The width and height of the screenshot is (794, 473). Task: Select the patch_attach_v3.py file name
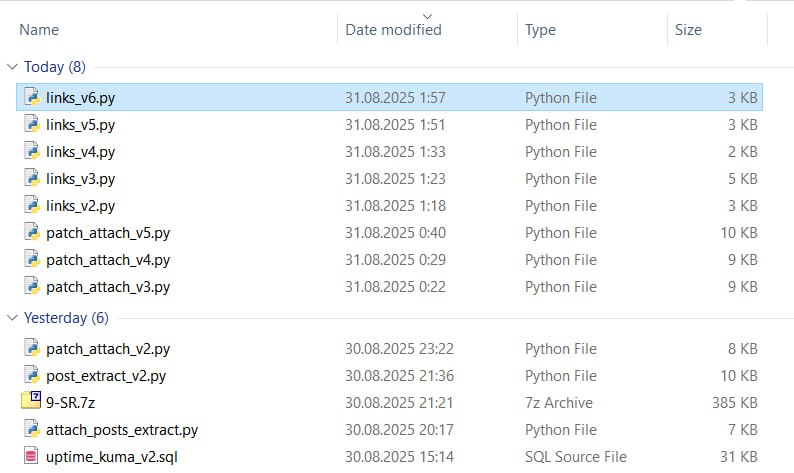tap(108, 287)
